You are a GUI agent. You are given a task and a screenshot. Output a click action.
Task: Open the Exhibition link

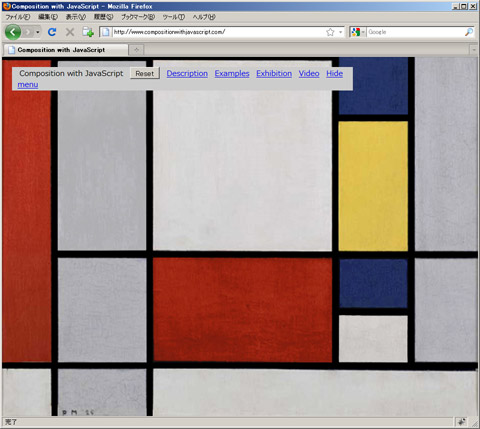click(274, 73)
